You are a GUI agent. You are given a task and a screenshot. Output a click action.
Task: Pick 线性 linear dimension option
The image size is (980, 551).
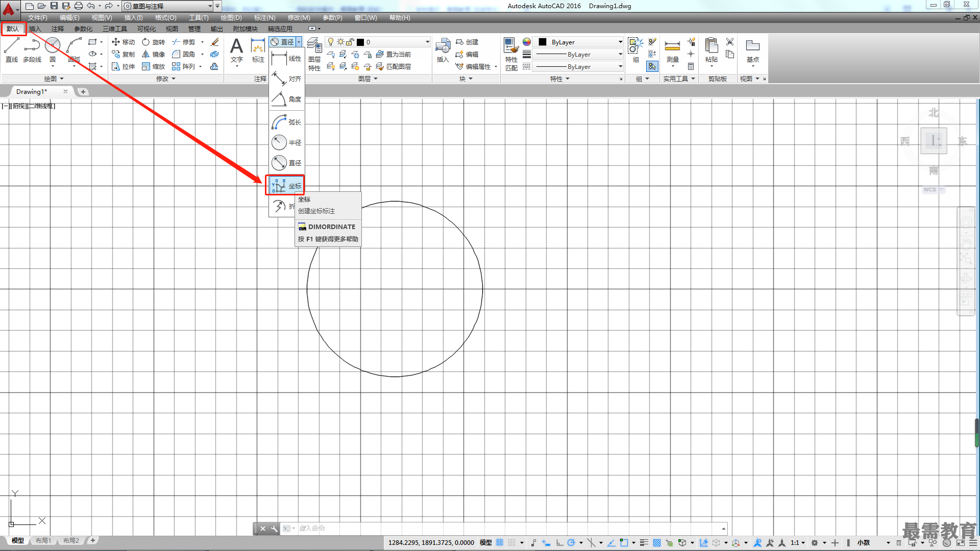tap(286, 59)
